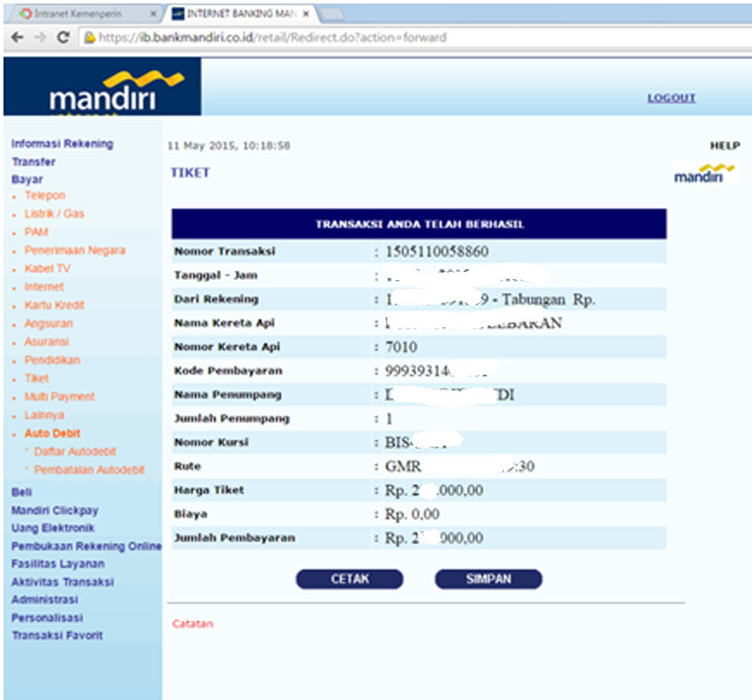
Task: Expand Auto Debit submenu
Action: pos(53,433)
